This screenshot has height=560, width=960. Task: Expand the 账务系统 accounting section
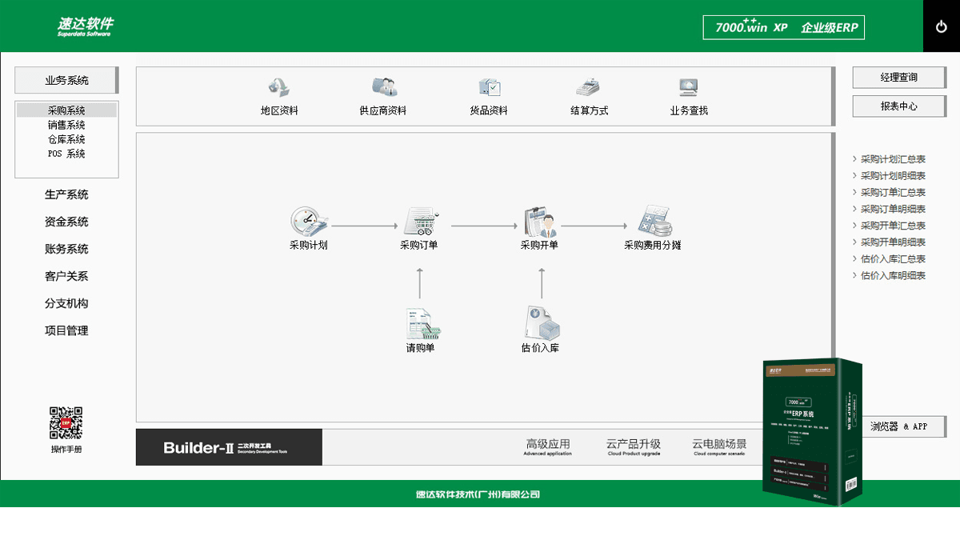66,250
